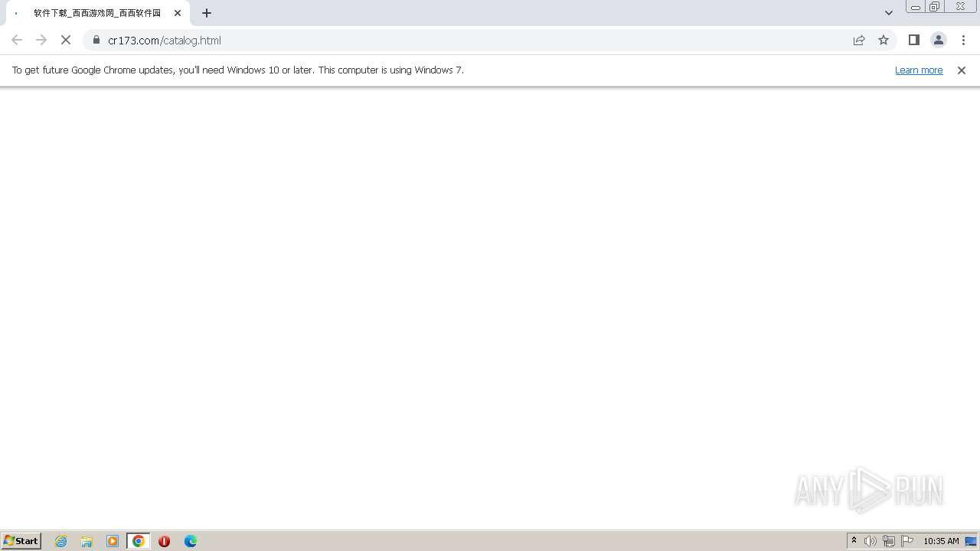The image size is (980, 551).
Task: Open the network status icon
Action: point(889,541)
